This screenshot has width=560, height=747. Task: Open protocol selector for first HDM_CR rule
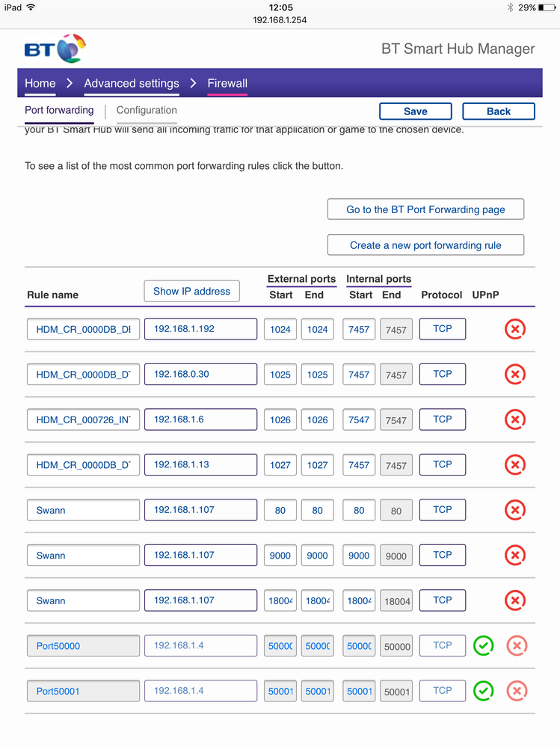point(443,329)
